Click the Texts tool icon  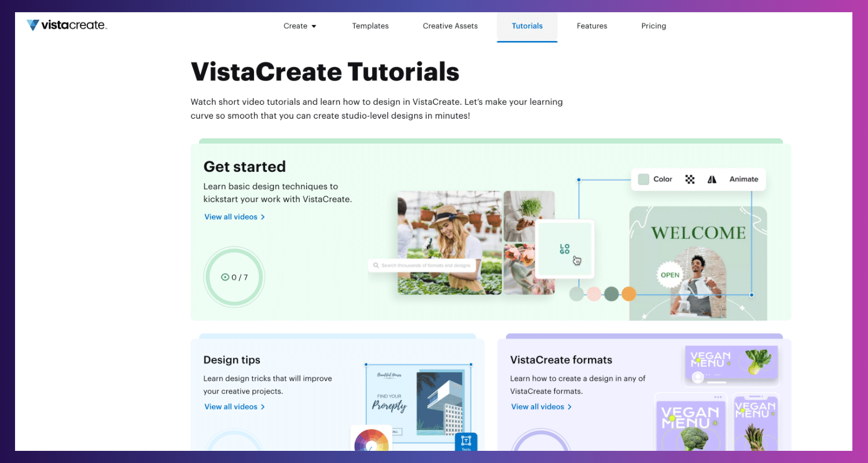(466, 442)
